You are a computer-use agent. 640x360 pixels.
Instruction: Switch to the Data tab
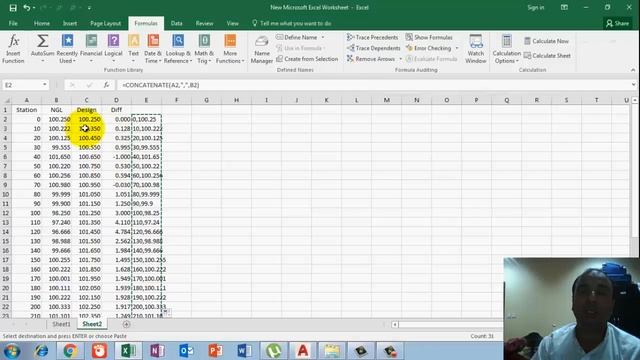(x=176, y=23)
